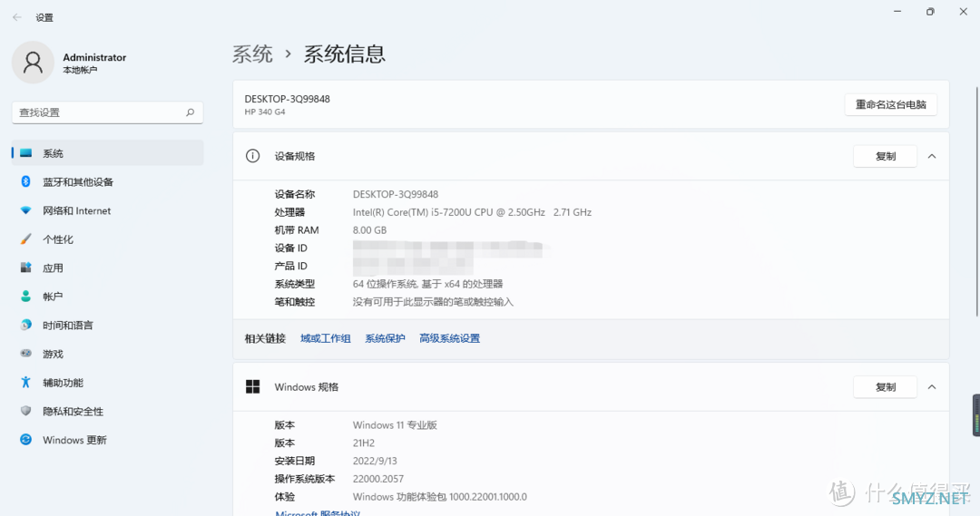Click 重命名这台电脑 button
The image size is (980, 516).
coord(891,104)
